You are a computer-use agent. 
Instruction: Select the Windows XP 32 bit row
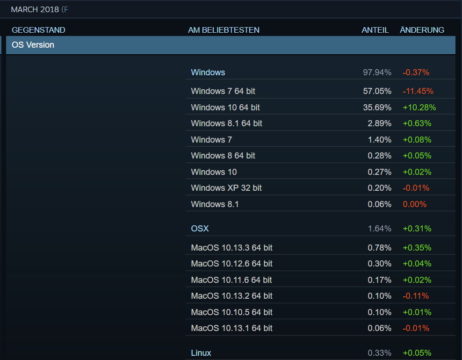pyautogui.click(x=321, y=188)
